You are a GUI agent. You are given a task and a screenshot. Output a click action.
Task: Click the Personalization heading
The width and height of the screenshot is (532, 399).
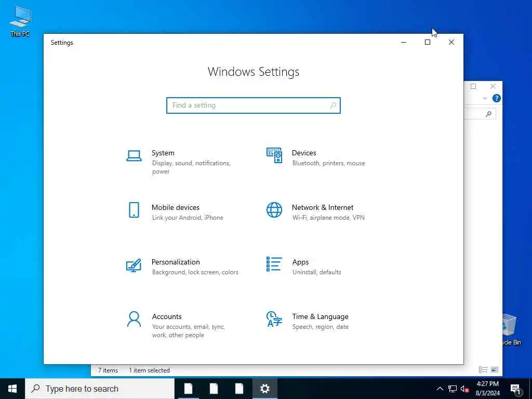click(176, 262)
